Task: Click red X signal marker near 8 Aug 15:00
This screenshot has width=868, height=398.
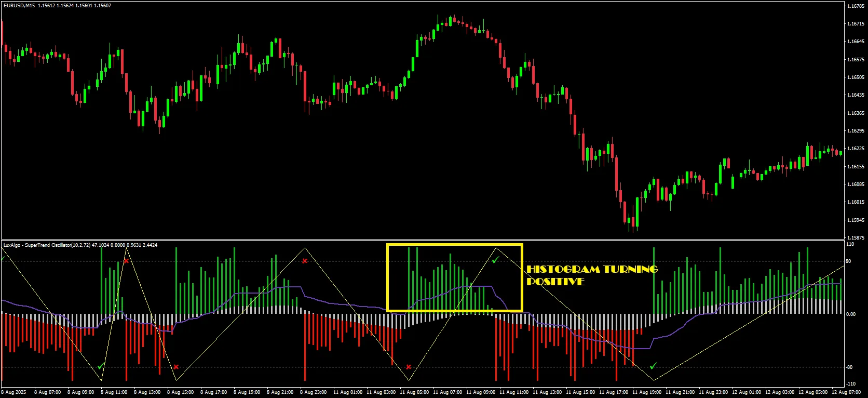Action: coord(176,367)
